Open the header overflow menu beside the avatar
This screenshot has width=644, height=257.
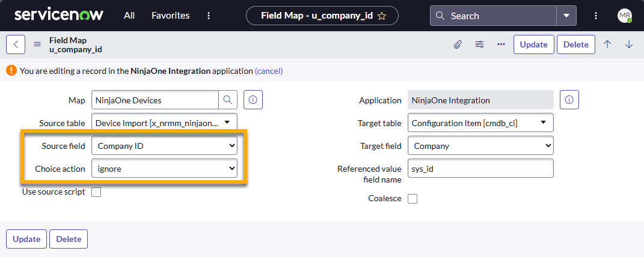click(596, 16)
